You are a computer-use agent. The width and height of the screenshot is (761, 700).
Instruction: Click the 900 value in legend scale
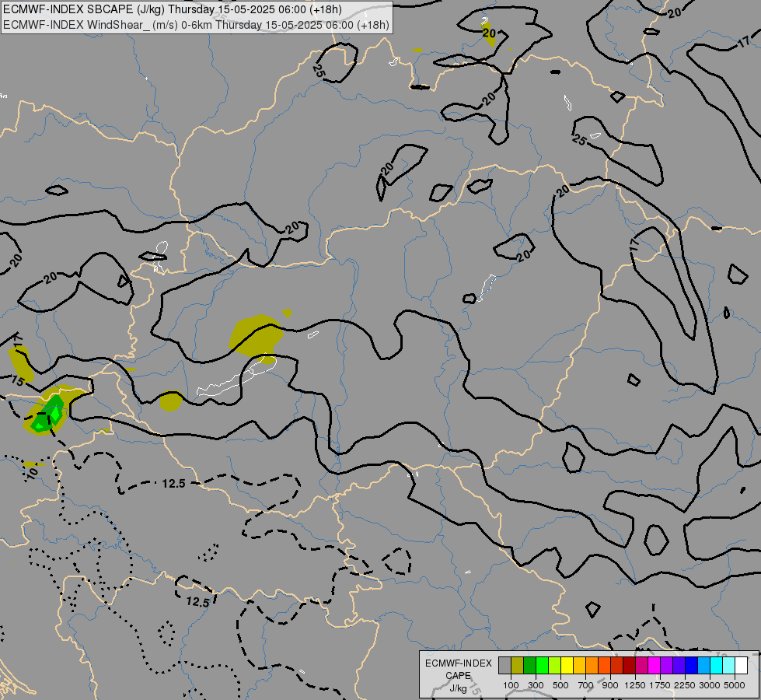click(x=610, y=685)
